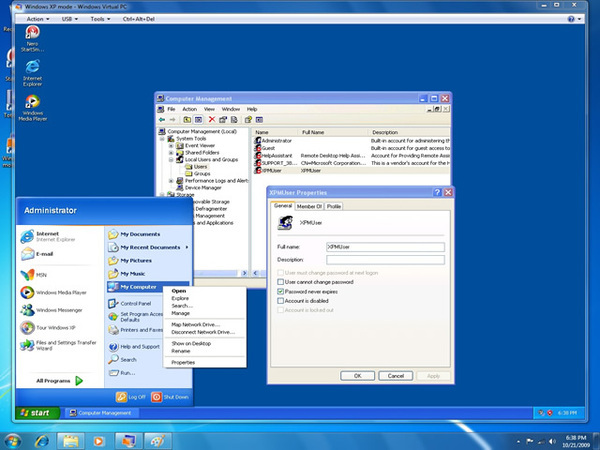This screenshot has height=450, width=600.
Task: Open My Documents in Start menu
Action: [134, 234]
